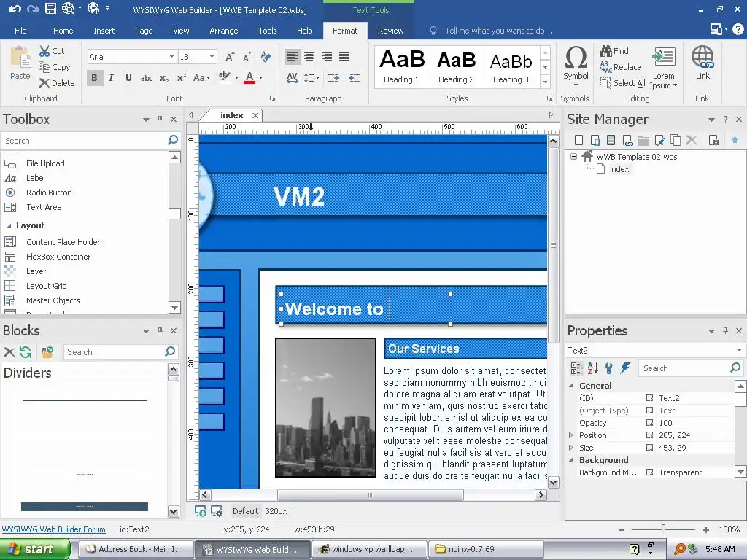Click the Position property checkbox
747x560 pixels.
[649, 435]
